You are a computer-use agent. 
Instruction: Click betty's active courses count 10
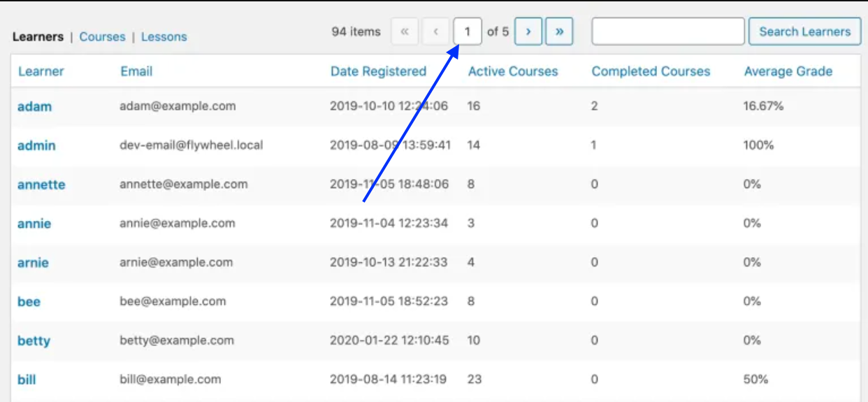tap(474, 340)
